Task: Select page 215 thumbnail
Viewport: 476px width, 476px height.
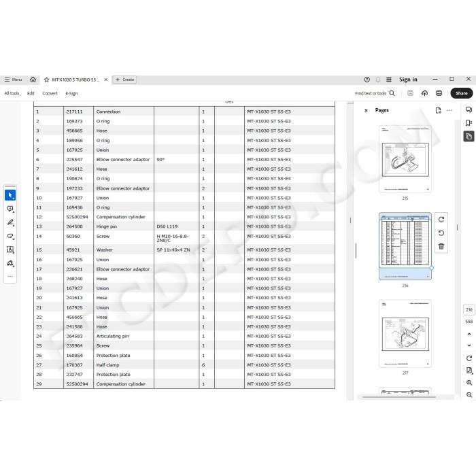Action: [405, 158]
